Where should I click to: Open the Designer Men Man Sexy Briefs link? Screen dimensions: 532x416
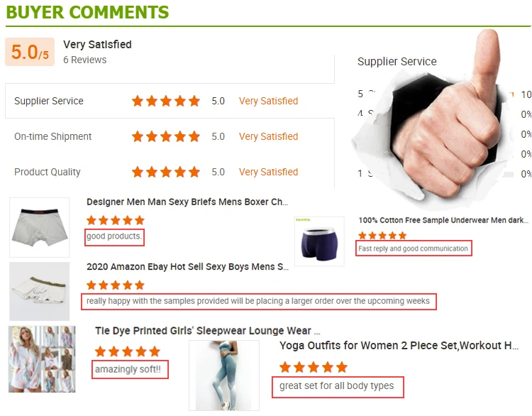(187, 202)
